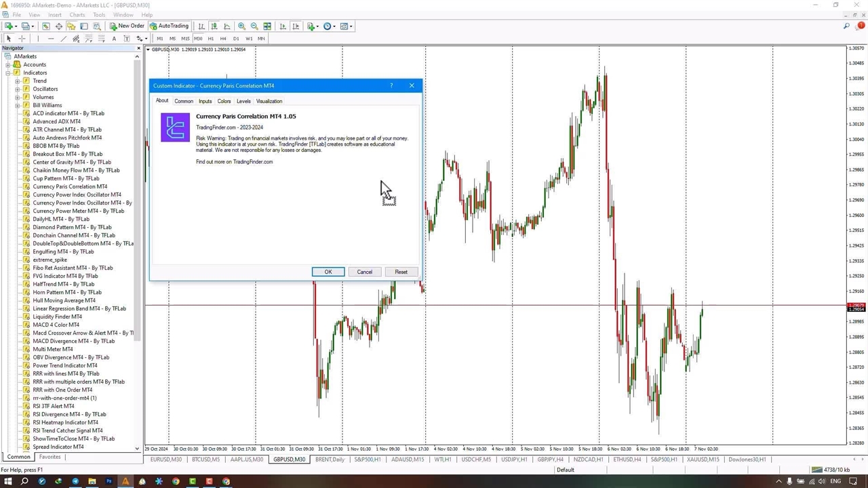Select Currency Power Meter MT4 indicator

[x=78, y=211]
